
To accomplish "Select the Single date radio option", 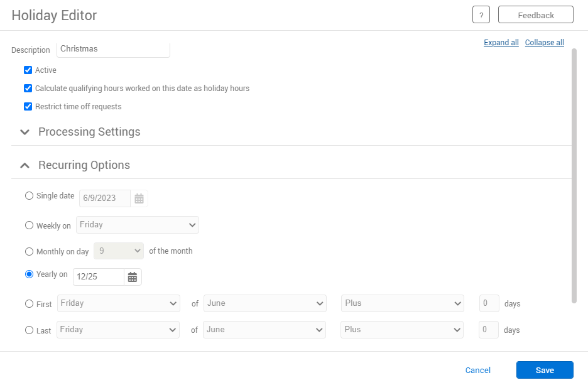I will pos(29,196).
